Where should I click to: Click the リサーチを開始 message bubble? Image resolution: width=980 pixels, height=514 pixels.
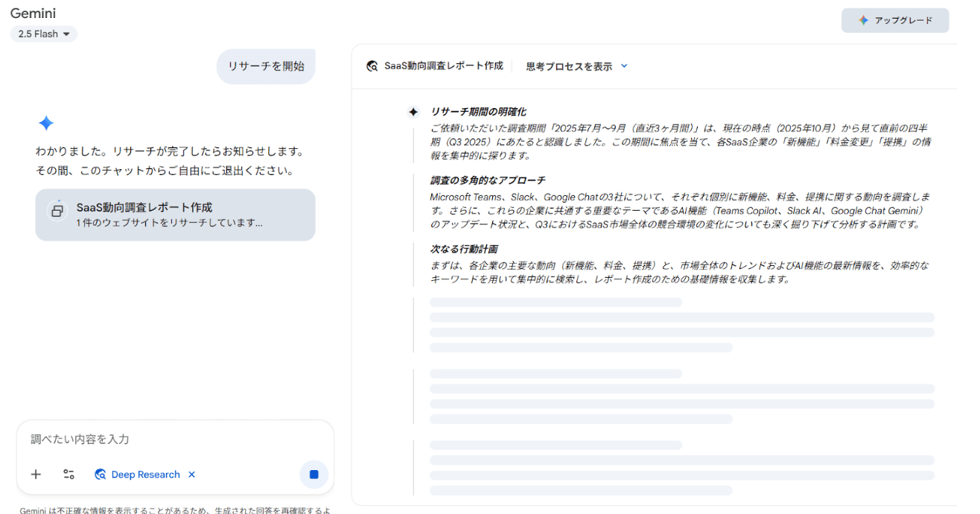266,66
